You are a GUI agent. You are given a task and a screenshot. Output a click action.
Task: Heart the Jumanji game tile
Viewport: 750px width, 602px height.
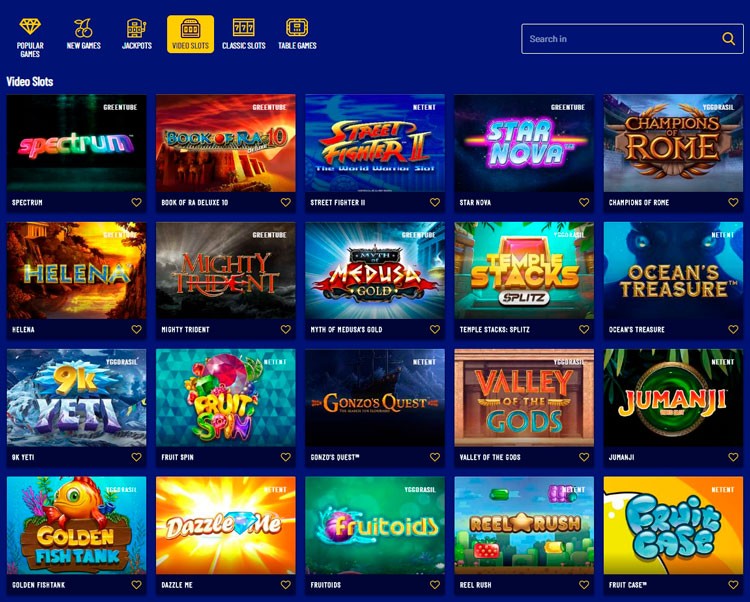click(x=733, y=457)
